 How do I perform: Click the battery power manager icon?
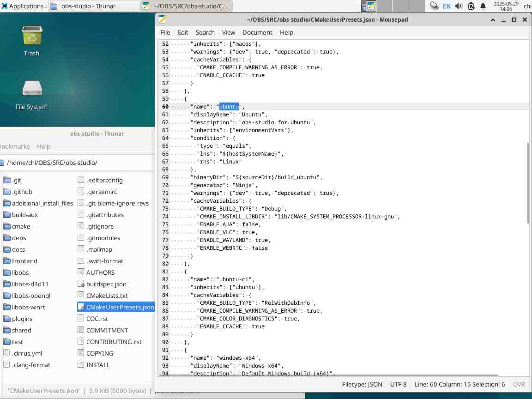pyautogui.click(x=471, y=6)
